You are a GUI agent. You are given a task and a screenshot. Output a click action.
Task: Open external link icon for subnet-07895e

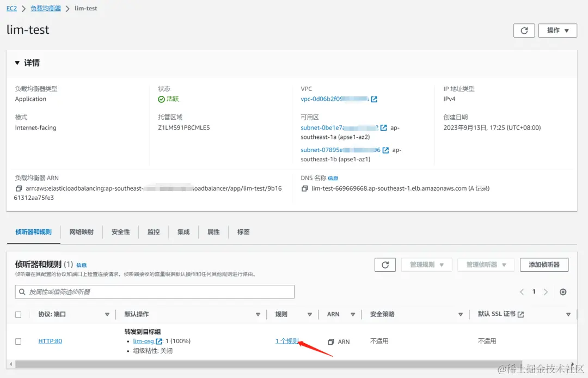tap(385, 150)
